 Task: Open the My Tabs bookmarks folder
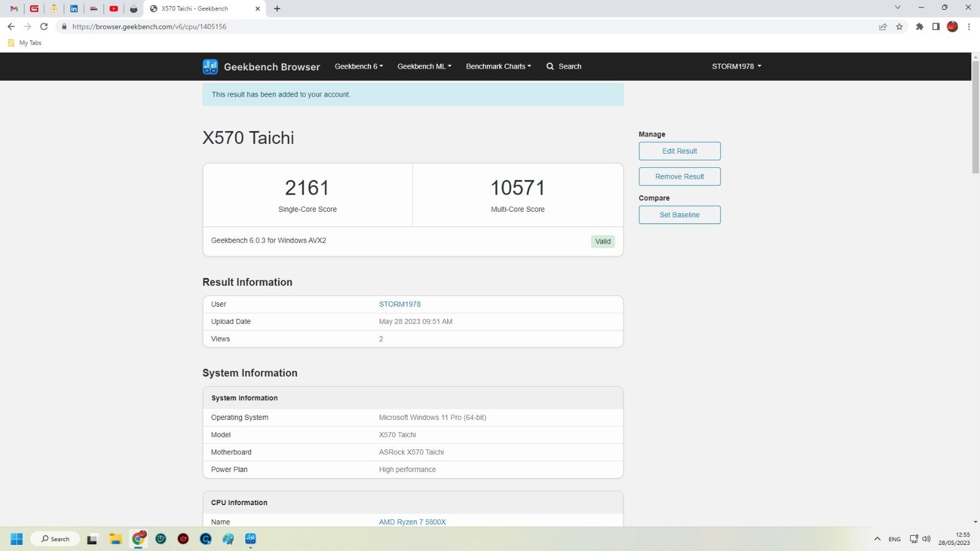(x=24, y=43)
